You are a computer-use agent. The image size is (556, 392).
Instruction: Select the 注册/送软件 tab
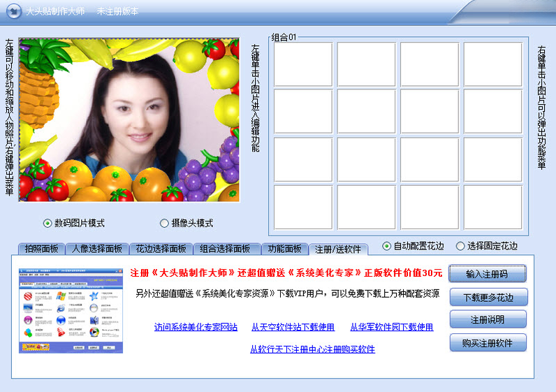(x=338, y=249)
